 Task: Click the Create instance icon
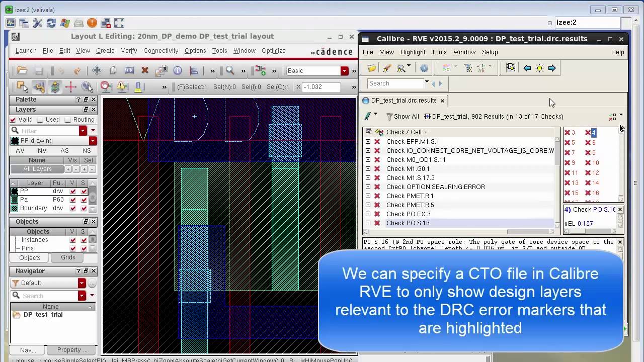point(260,70)
